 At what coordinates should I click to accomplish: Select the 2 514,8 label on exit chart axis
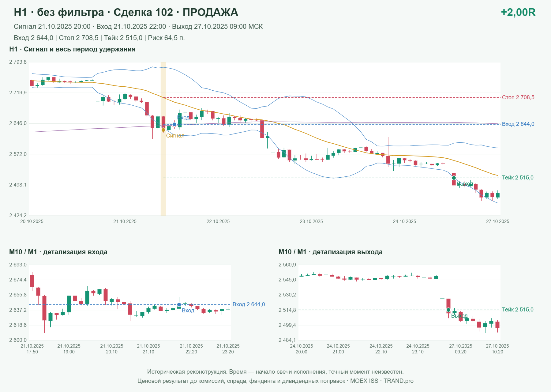pos(287,310)
